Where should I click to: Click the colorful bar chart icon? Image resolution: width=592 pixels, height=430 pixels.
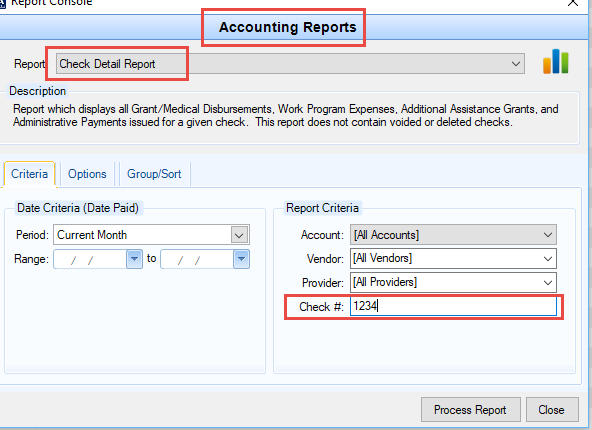click(555, 62)
